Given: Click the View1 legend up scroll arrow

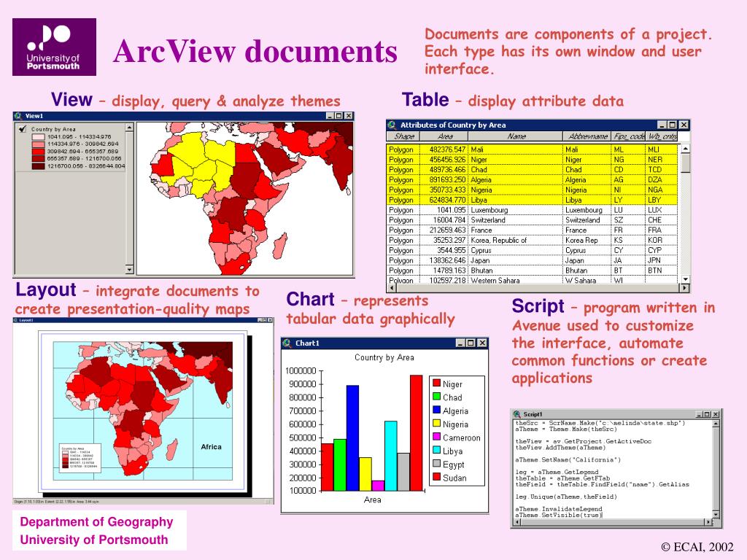Looking at the screenshot, I should click(x=129, y=128).
